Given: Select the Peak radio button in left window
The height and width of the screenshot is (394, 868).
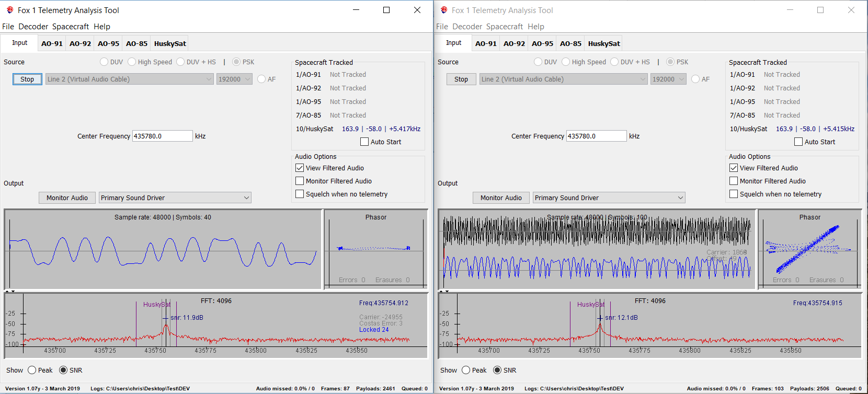Looking at the screenshot, I should click(32, 370).
